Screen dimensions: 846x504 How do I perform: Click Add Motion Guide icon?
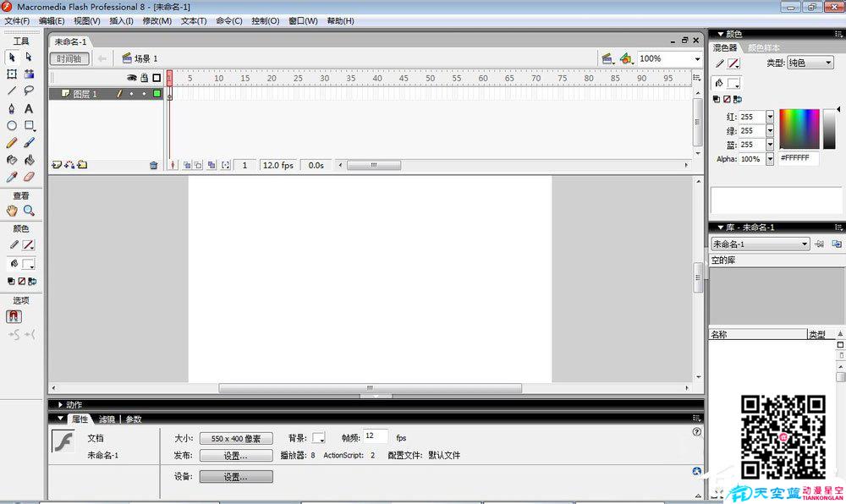(x=69, y=165)
